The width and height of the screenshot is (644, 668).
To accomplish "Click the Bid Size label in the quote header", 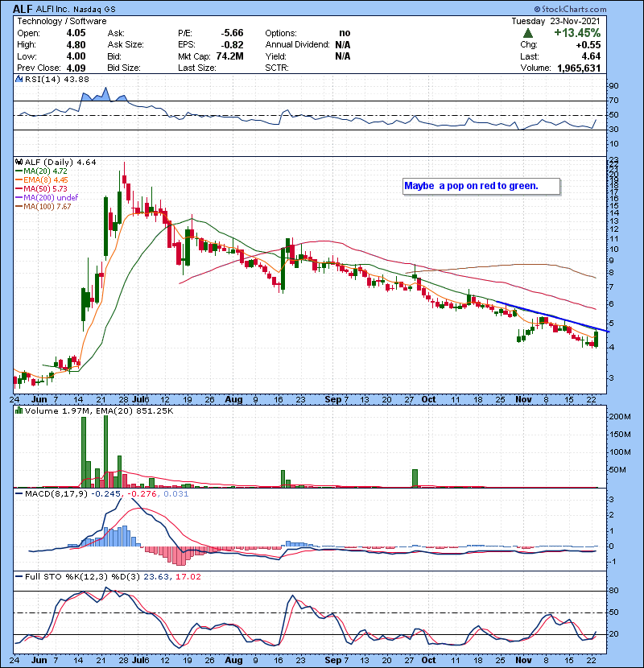I will pyautogui.click(x=124, y=68).
